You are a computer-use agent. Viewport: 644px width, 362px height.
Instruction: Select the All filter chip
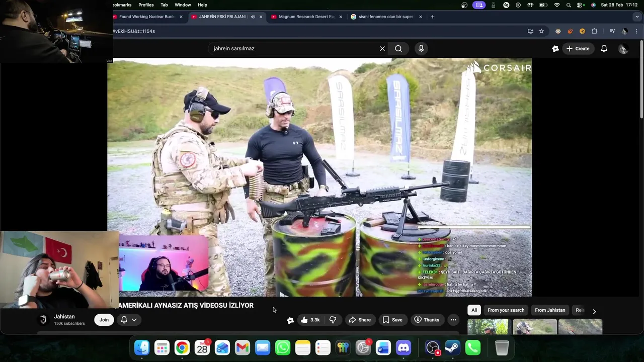coord(474,310)
